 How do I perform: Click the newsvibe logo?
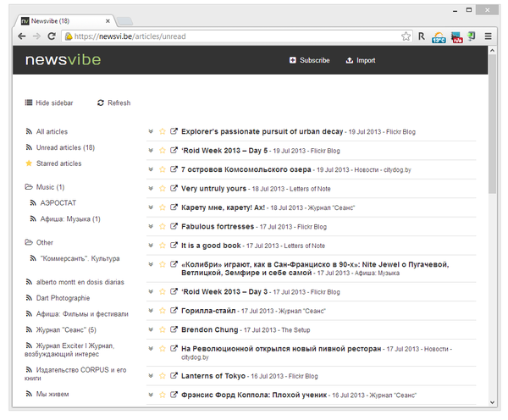click(63, 59)
